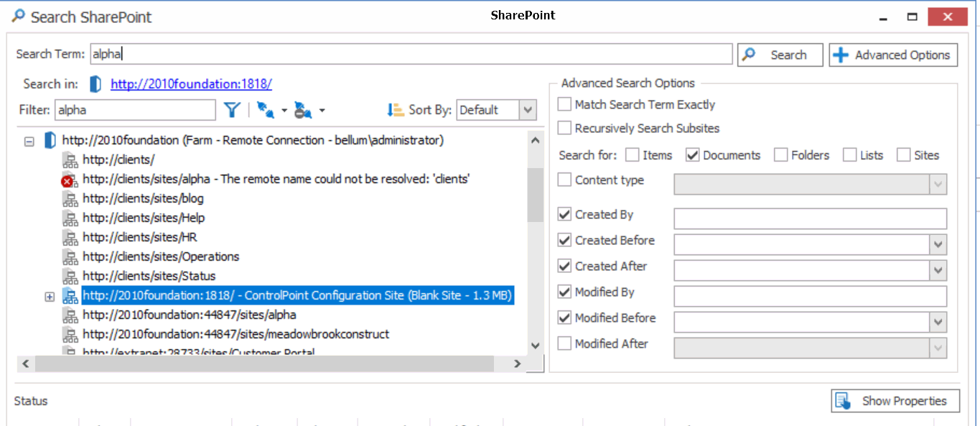Click the connect plug icon in filter bar
The image size is (980, 426).
coord(266,110)
